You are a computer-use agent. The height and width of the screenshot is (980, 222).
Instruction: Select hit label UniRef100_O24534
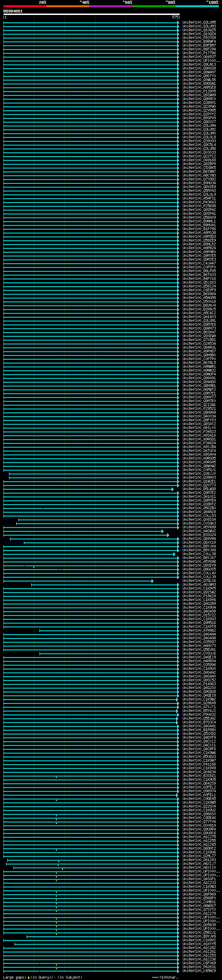pos(199,343)
